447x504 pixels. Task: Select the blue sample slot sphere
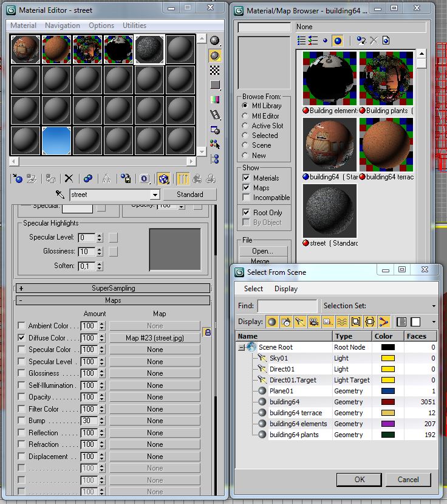56,141
